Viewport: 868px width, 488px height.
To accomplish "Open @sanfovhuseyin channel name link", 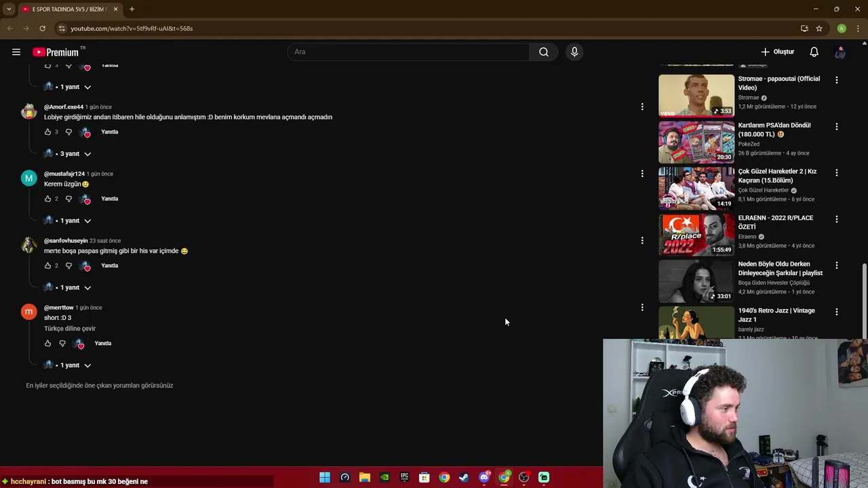I will click(x=66, y=241).
